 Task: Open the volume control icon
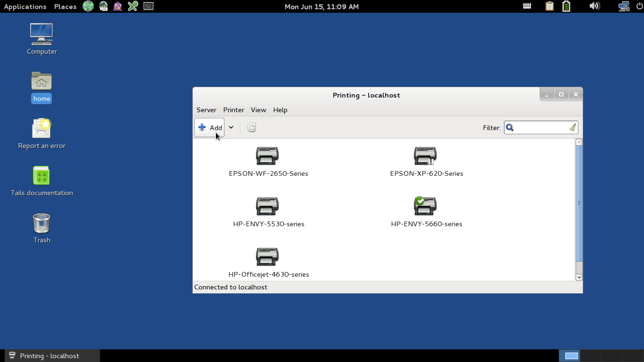point(594,6)
